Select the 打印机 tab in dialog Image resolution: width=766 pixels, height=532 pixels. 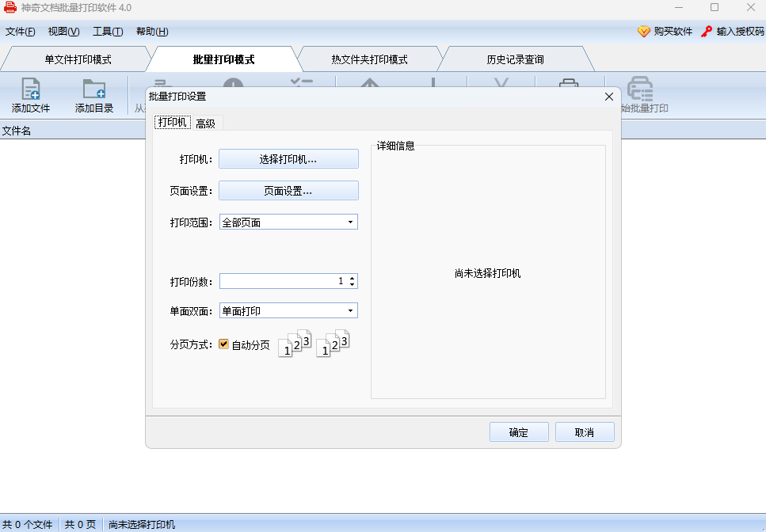(173, 122)
